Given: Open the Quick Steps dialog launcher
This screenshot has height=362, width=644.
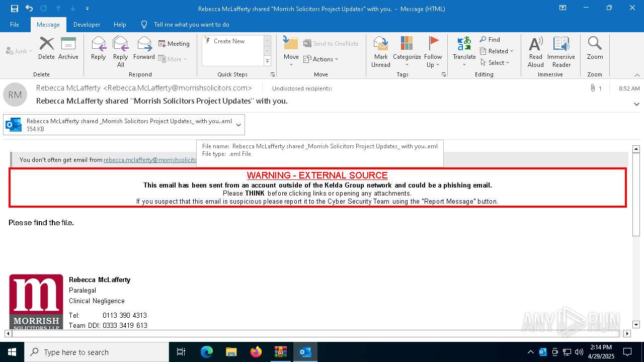Looking at the screenshot, I should pos(273,74).
